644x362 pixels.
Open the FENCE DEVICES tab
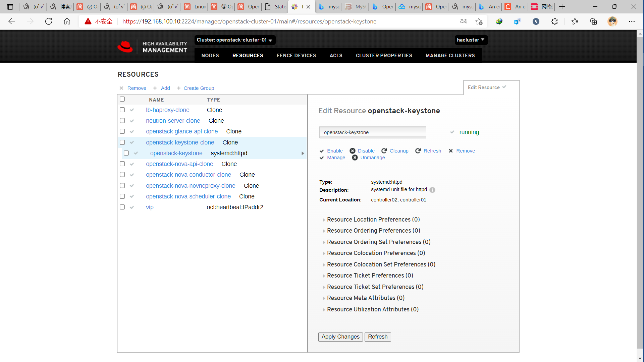(x=296, y=56)
